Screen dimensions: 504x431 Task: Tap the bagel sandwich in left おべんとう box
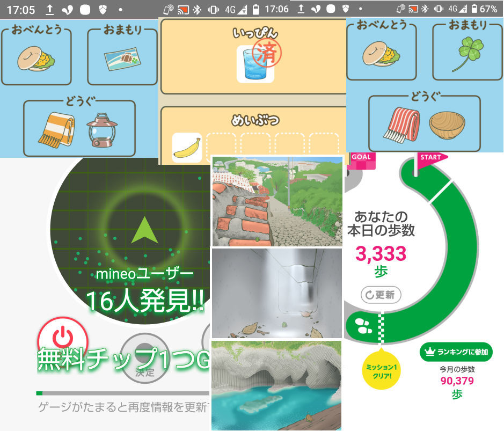[x=36, y=59]
